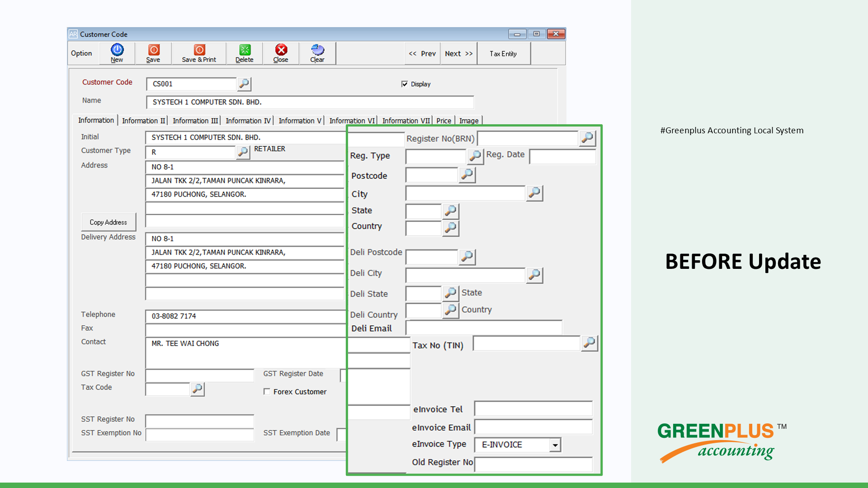Switch to the Information II tab

[143, 121]
